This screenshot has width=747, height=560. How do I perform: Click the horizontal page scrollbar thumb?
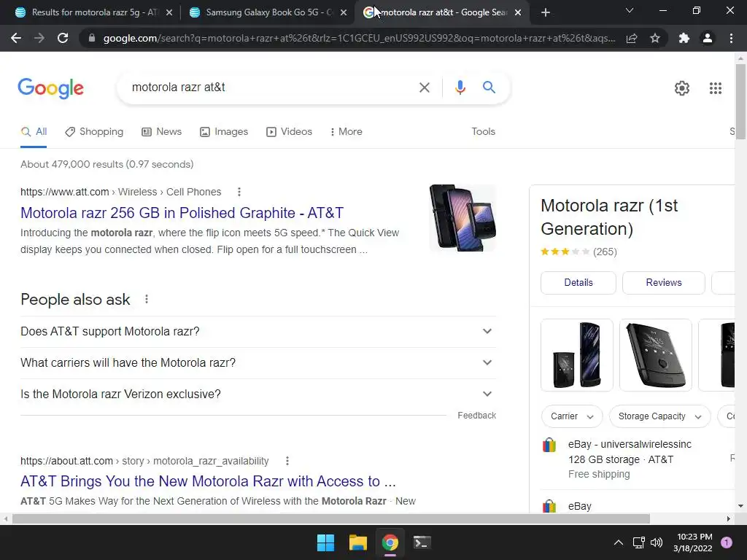[x=331, y=518]
